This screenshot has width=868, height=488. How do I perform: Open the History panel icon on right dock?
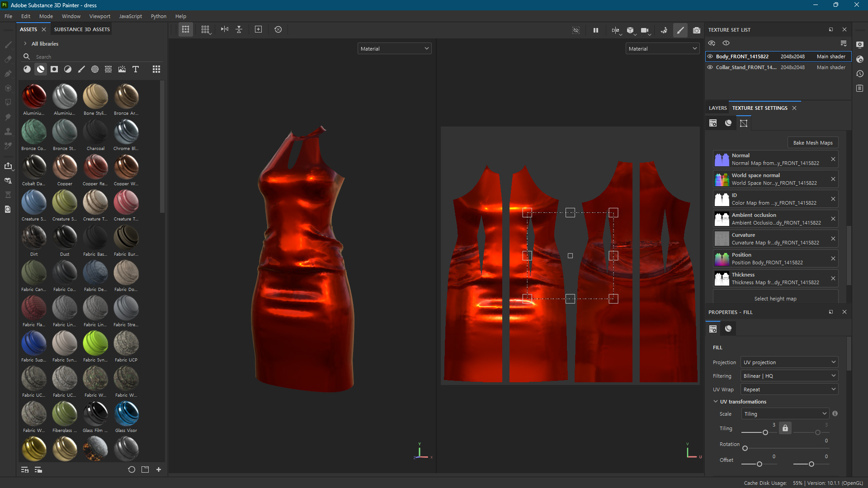[x=859, y=74]
